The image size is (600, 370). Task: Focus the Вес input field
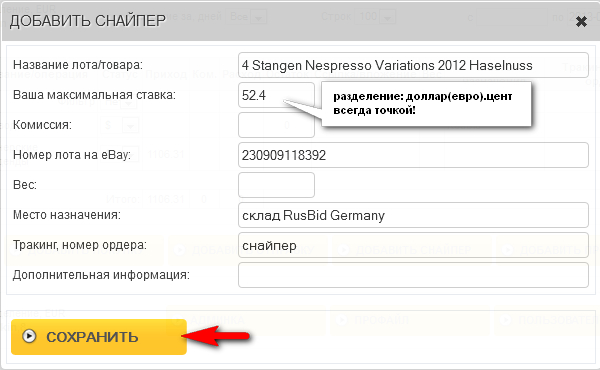click(x=276, y=185)
